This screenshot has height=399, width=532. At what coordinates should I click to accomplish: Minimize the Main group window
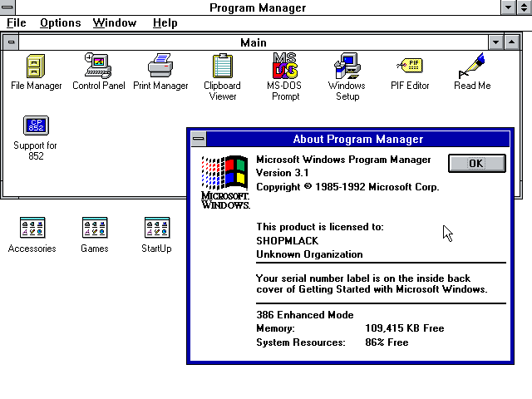(495, 42)
